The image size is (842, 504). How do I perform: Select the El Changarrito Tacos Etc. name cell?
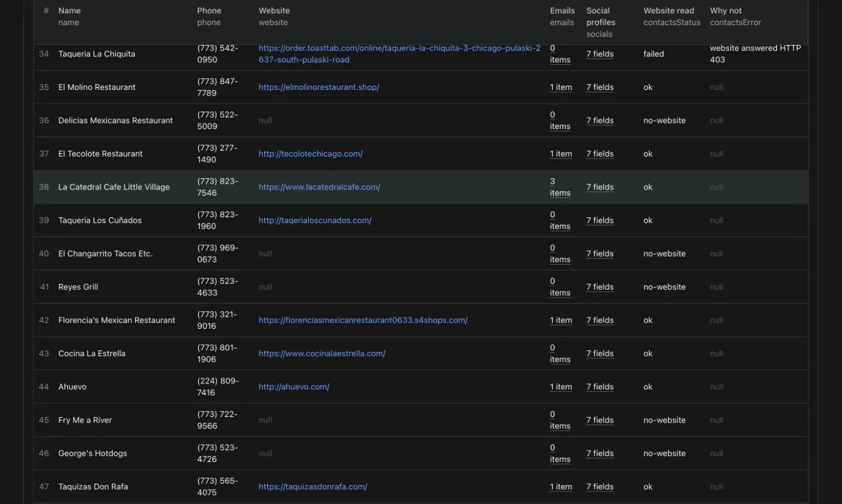(x=106, y=254)
